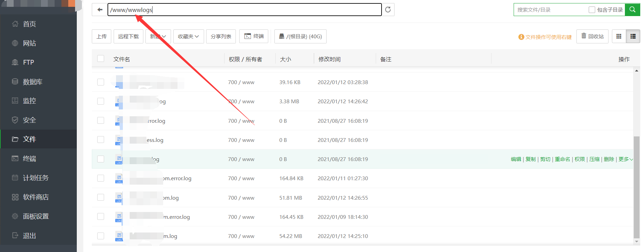Click 压缩 compress on highlighted row
This screenshot has height=252, width=644.
pos(595,159)
